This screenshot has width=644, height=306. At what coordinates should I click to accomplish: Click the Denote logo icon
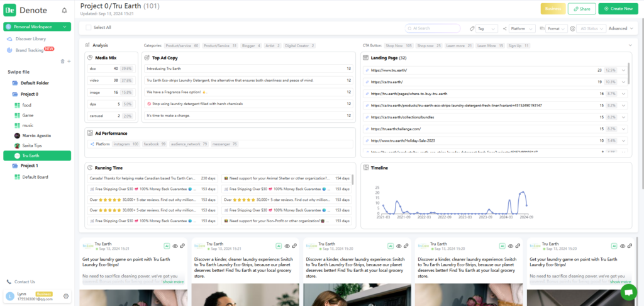10,10
